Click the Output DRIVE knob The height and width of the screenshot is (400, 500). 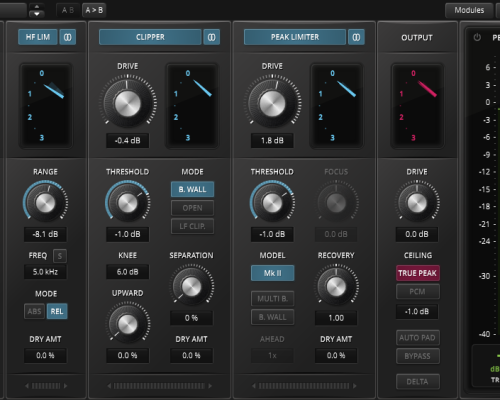tap(417, 203)
